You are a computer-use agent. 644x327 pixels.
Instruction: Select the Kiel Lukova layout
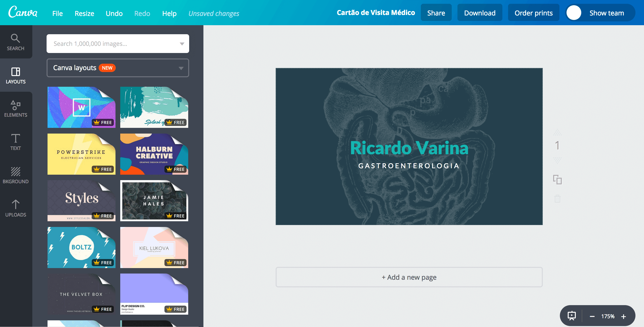(x=154, y=247)
